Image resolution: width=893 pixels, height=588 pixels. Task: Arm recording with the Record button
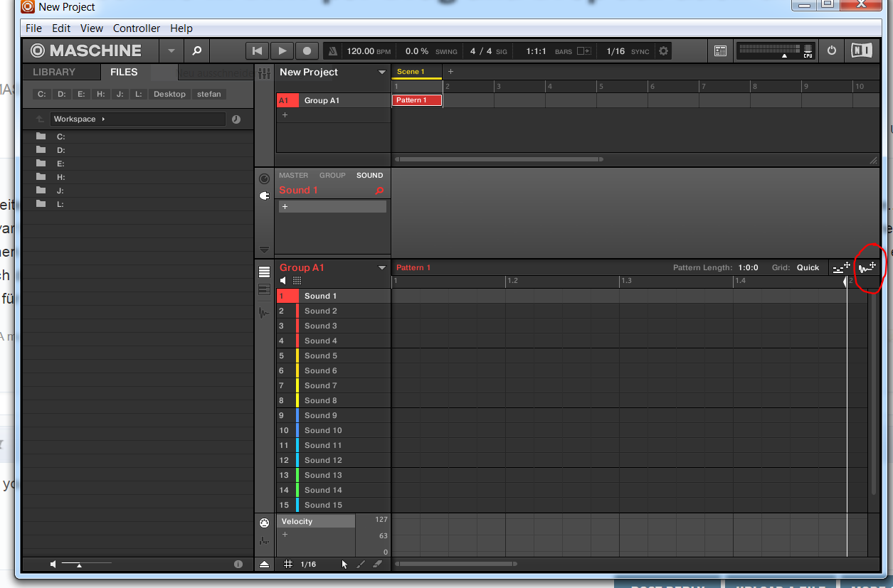307,51
